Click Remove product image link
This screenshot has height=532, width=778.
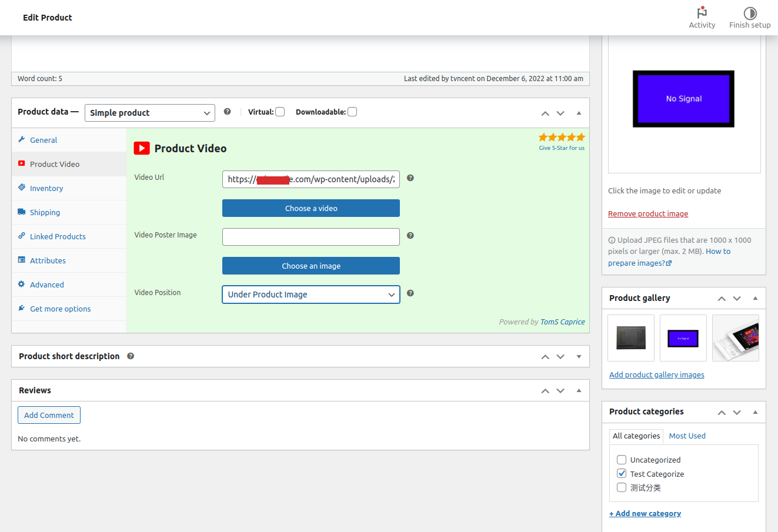(x=648, y=213)
